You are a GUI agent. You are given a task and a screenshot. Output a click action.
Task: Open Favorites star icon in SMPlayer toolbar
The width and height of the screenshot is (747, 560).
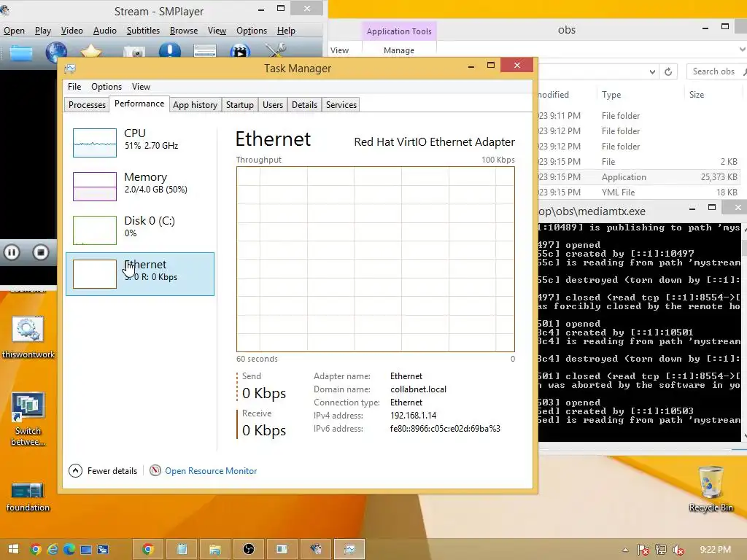click(90, 51)
